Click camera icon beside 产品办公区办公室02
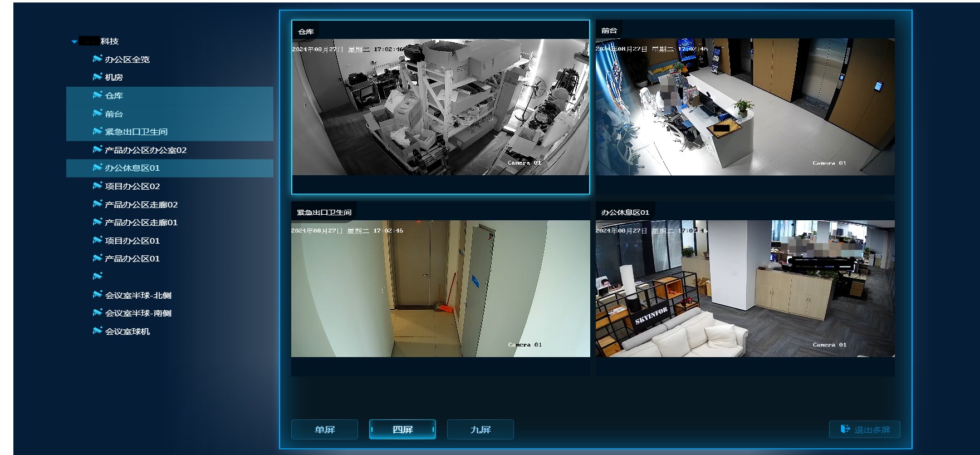Screen dimensions: 980x455 pos(97,150)
